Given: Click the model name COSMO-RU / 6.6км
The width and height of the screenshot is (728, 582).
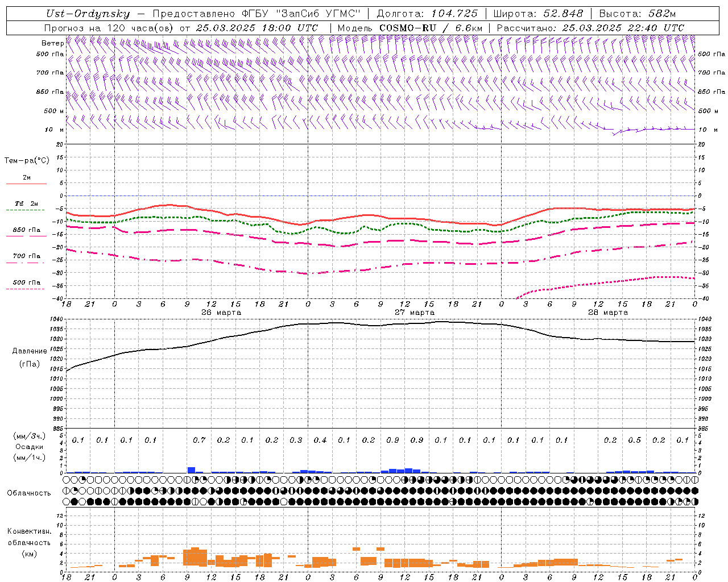Looking at the screenshot, I should pos(431,28).
